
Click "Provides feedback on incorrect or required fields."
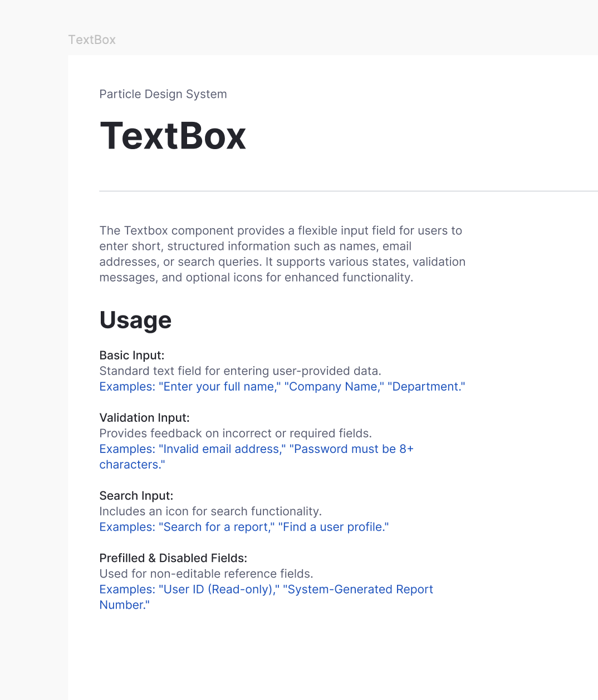(x=236, y=433)
